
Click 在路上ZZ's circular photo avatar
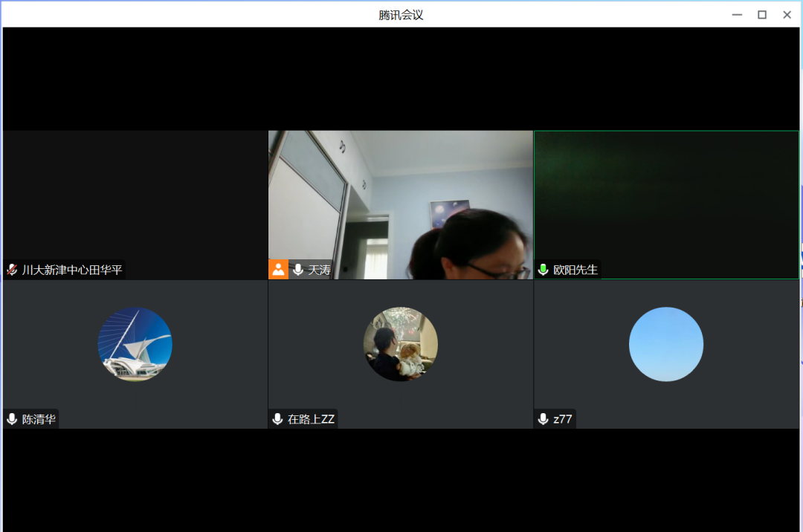(x=401, y=345)
